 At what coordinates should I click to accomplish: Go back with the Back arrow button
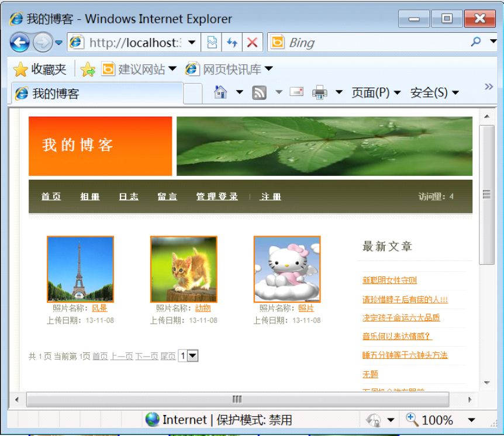click(x=20, y=42)
